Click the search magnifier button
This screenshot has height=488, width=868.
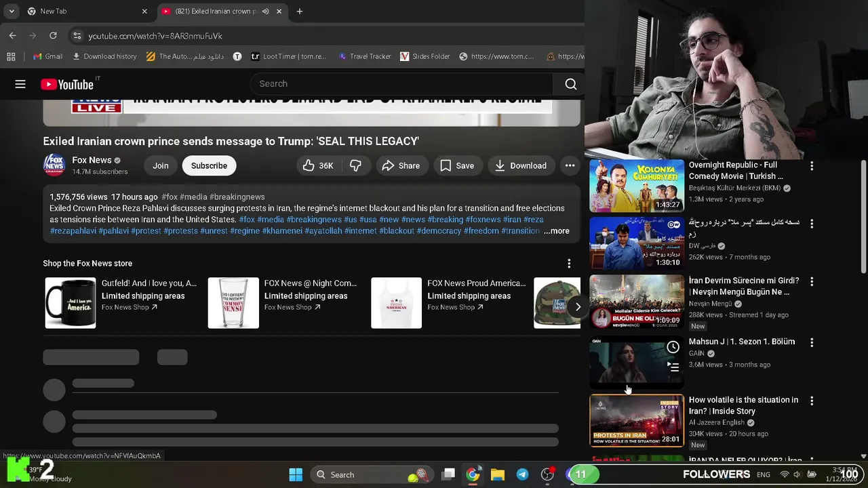pyautogui.click(x=570, y=84)
